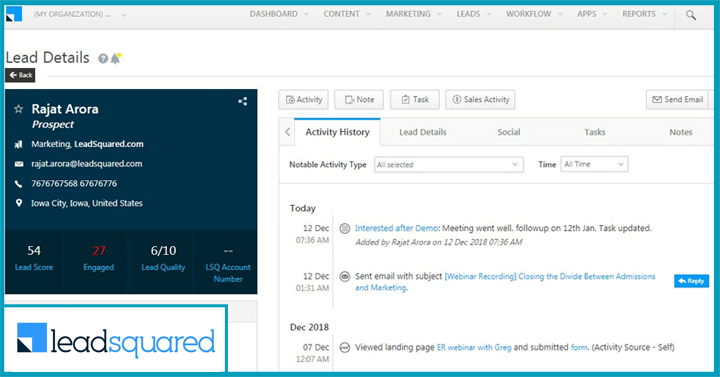Viewport: 720px width, 377px height.
Task: Click the rajat.arora@leadsquared.com email
Action: (x=87, y=164)
